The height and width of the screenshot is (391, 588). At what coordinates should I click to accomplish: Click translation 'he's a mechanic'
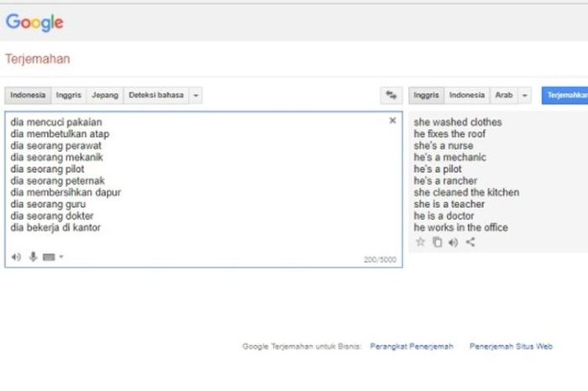(x=450, y=157)
